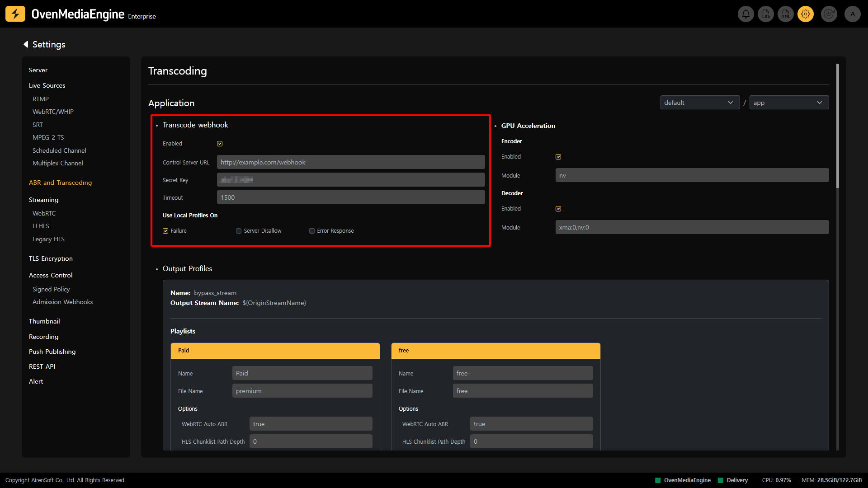Screen dimensions: 868x488
Task: Open the LOG file viewer icon
Action: 766,14
